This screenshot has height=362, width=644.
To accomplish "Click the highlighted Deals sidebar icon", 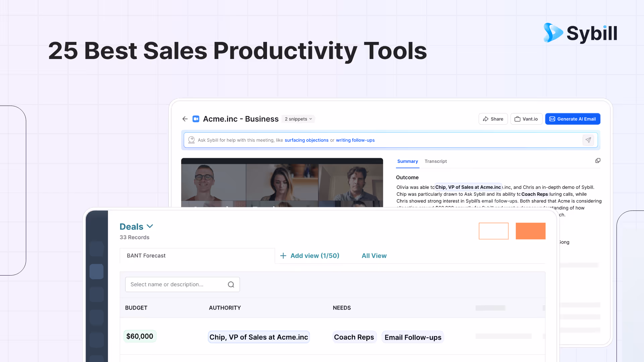I will click(x=97, y=271).
